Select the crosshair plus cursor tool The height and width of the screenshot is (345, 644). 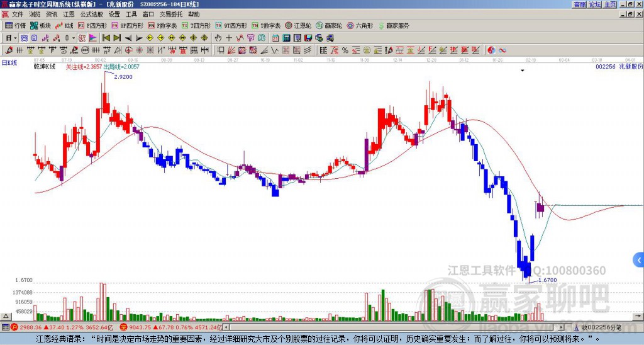229,38
